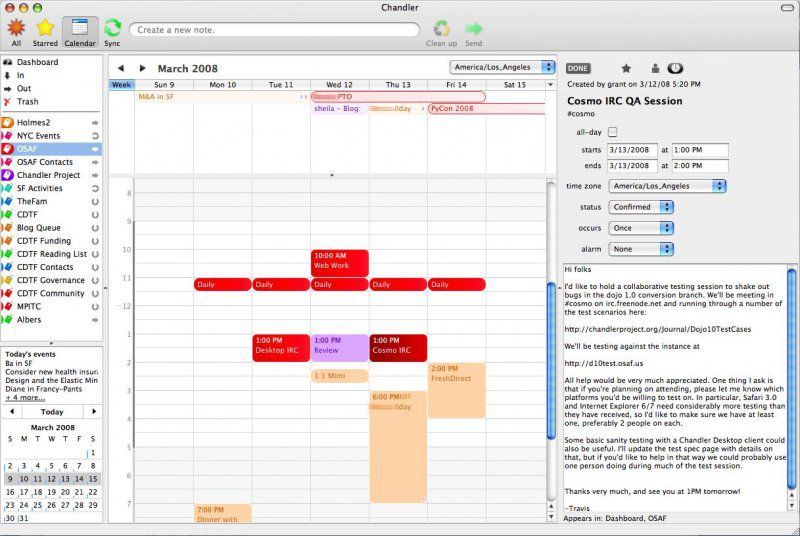Click the Send arrow icon
Image resolution: width=800 pixels, height=536 pixels.
(473, 28)
